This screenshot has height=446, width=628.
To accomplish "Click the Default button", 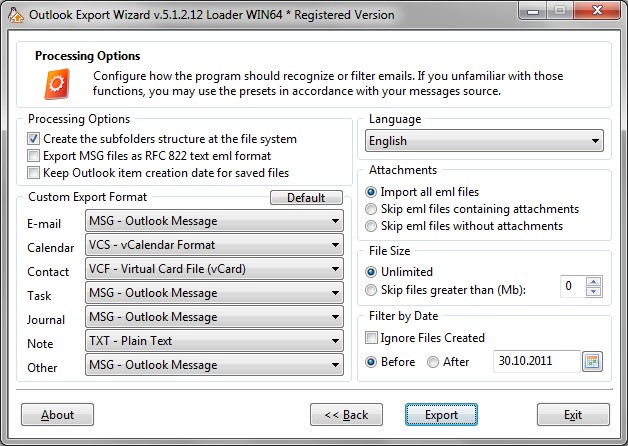I will click(x=306, y=197).
